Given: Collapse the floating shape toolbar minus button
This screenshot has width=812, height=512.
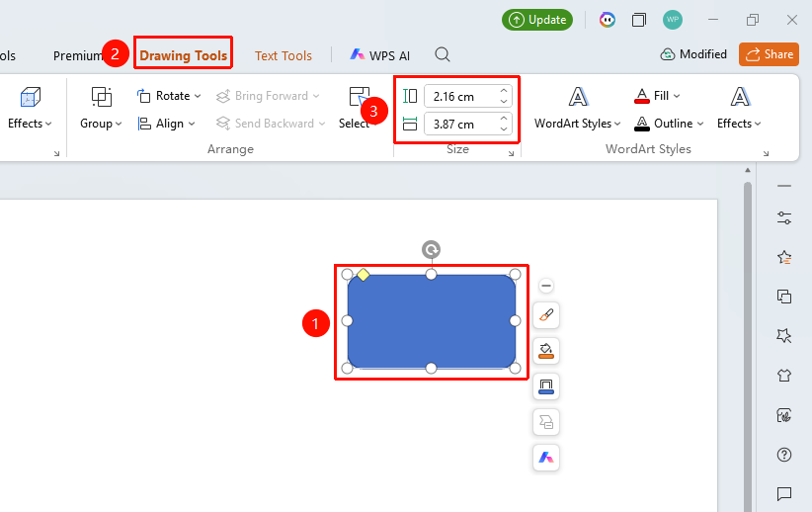Looking at the screenshot, I should coord(546,286).
